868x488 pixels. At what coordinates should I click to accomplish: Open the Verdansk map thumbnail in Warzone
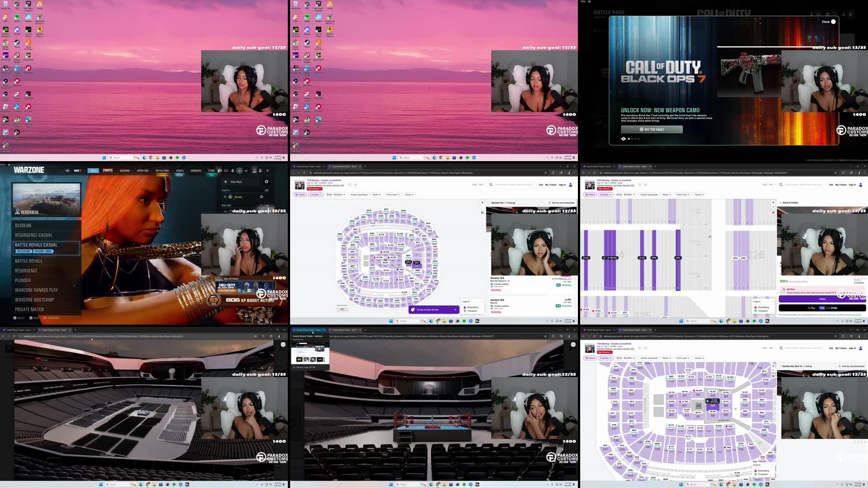tap(46, 200)
